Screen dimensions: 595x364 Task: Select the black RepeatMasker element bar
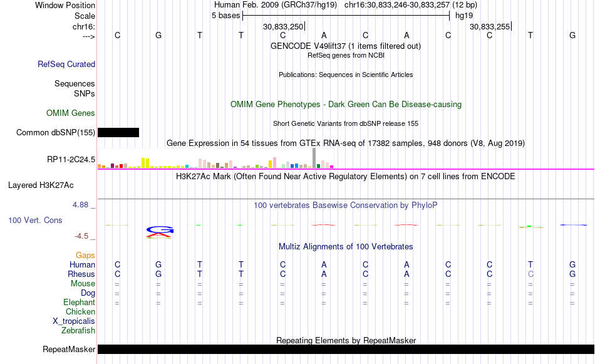tap(346, 349)
